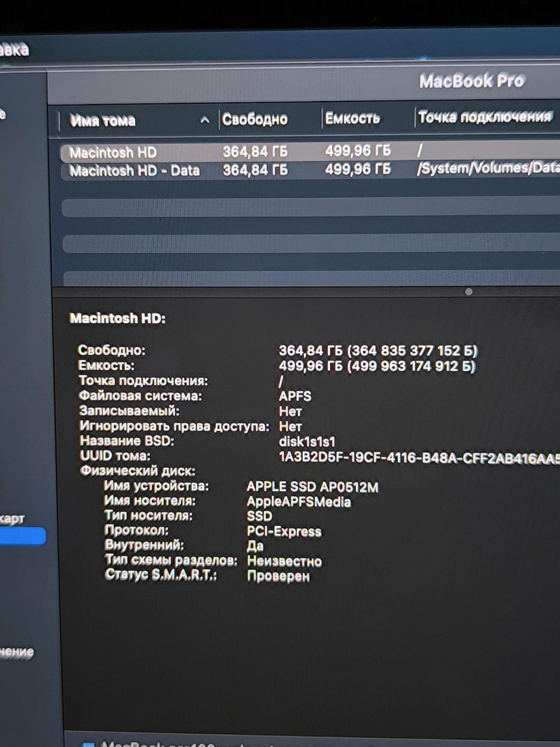Sort volumes by the Емкость column
Viewport: 560px width, 747px height.
(352, 118)
